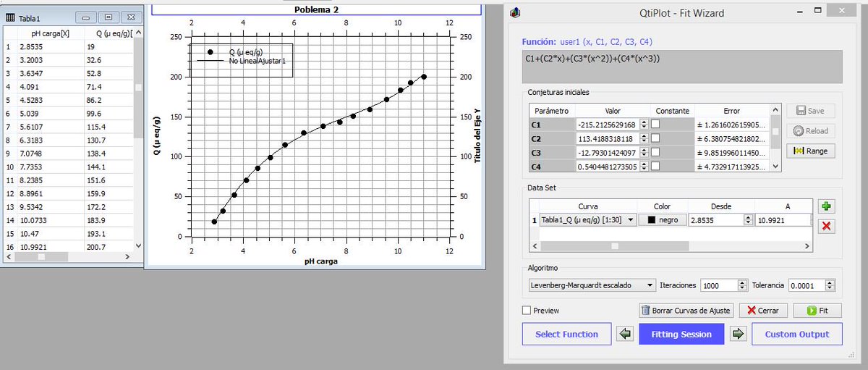Click cell 200.7 in Tabla1
868x370 pixels.
tap(109, 247)
